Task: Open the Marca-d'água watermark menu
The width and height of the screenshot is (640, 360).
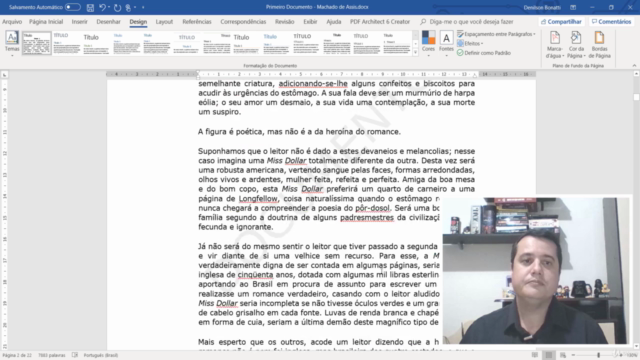Action: [x=555, y=44]
